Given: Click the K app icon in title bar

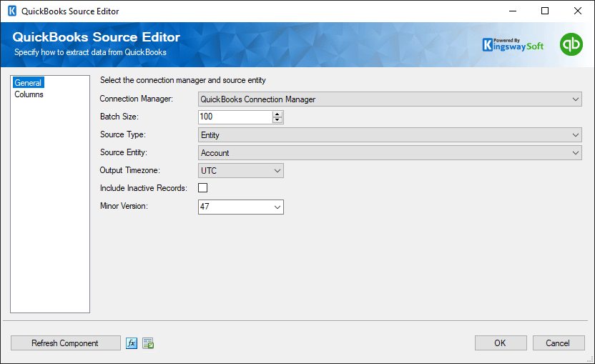Looking at the screenshot, I should (x=12, y=11).
